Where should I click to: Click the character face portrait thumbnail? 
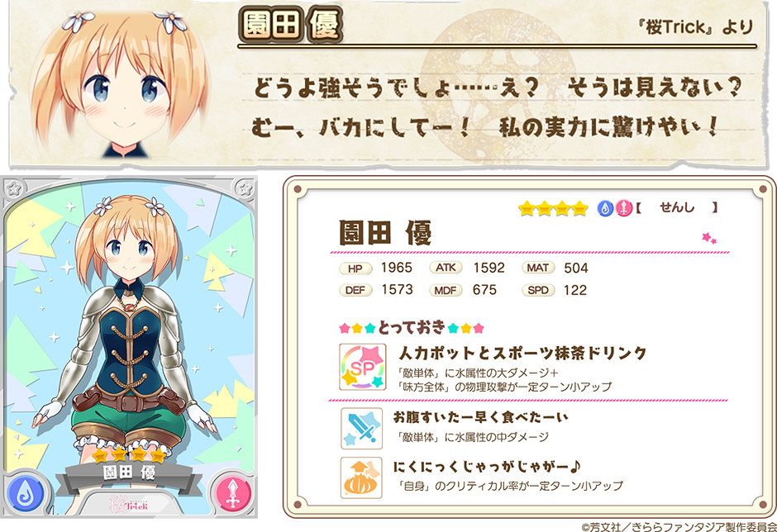119,83
